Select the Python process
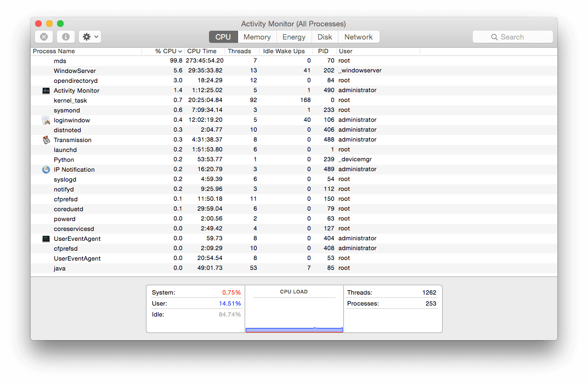The height and width of the screenshot is (384, 588). pos(294,160)
